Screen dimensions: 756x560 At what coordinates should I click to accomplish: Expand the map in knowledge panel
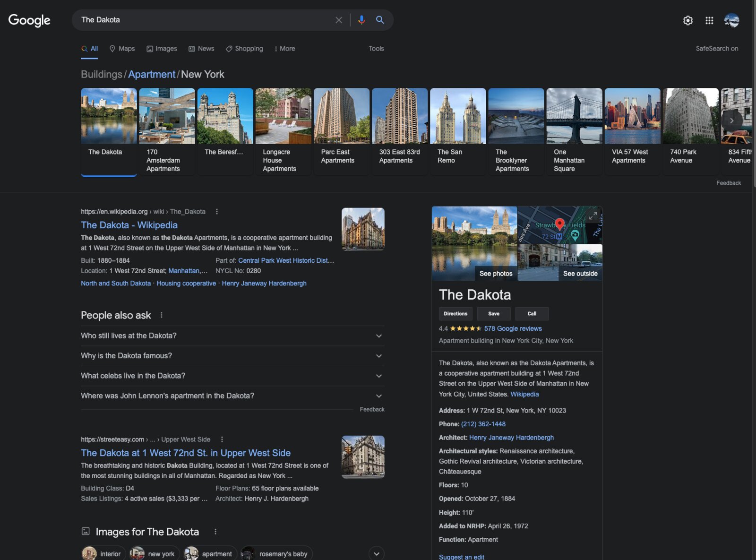pos(593,215)
